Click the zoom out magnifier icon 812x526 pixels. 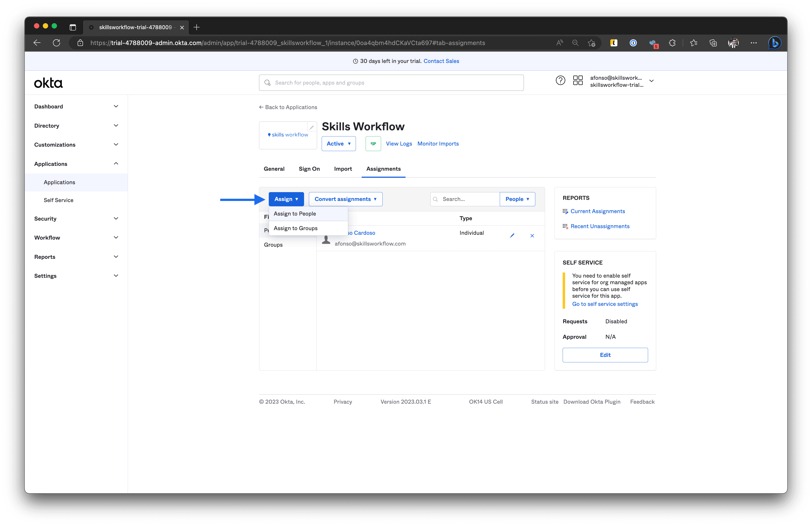575,43
